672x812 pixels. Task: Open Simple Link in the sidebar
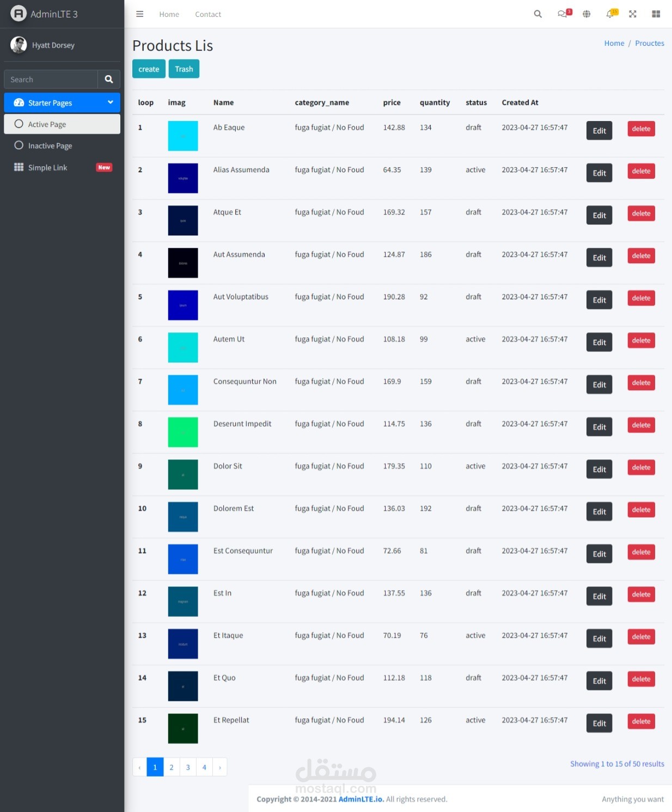tap(62, 167)
